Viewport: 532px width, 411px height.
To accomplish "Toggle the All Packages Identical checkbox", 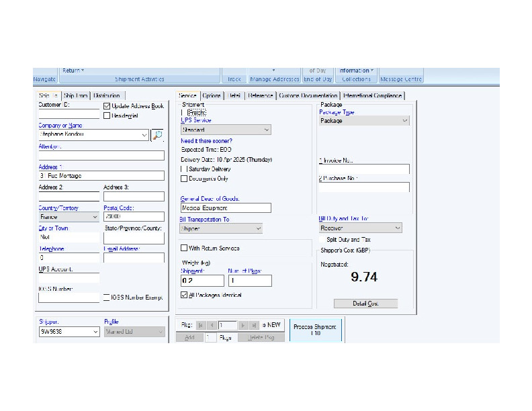I will [184, 295].
